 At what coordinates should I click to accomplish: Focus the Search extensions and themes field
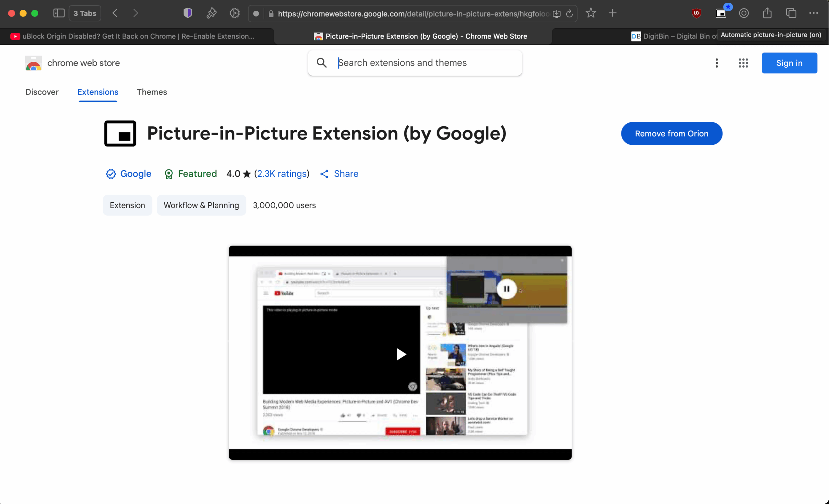[415, 63]
